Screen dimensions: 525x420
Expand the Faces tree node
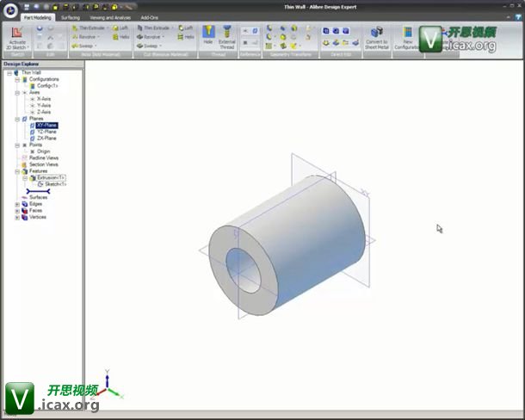pyautogui.click(x=17, y=211)
